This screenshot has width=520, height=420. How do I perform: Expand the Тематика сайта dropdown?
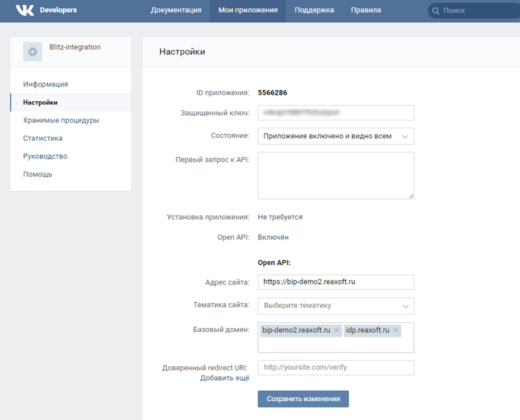coord(336,306)
